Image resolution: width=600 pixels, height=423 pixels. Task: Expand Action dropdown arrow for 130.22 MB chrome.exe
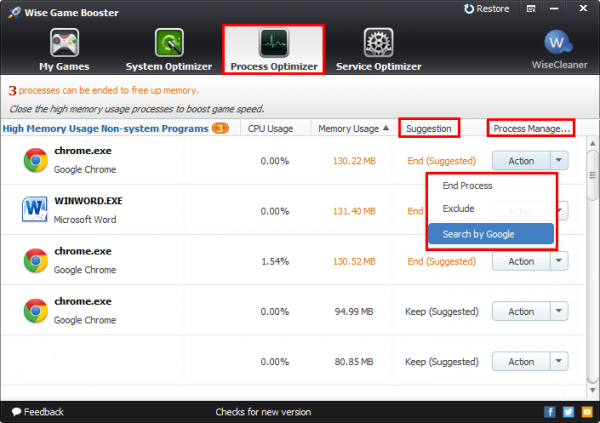(559, 161)
